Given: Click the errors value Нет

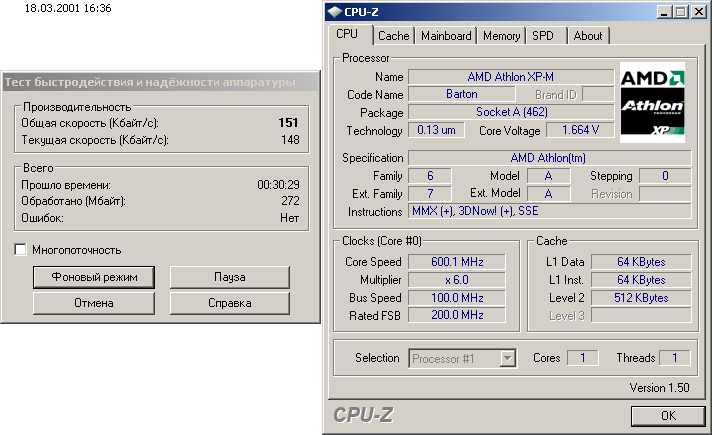Looking at the screenshot, I should pyautogui.click(x=289, y=218).
